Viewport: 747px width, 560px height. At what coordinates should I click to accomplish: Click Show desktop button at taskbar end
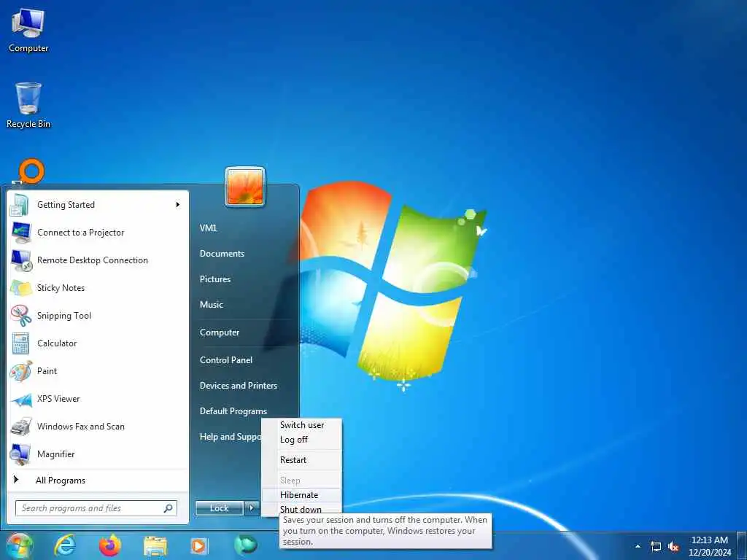pyautogui.click(x=741, y=545)
